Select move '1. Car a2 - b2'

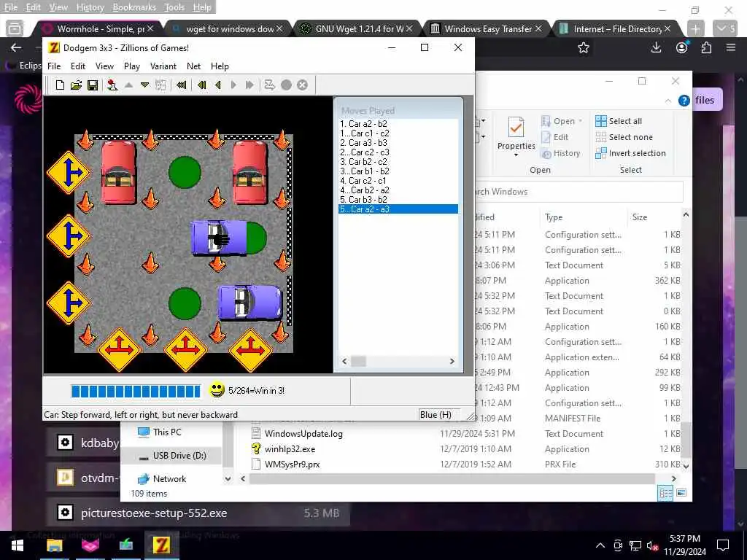(x=363, y=124)
